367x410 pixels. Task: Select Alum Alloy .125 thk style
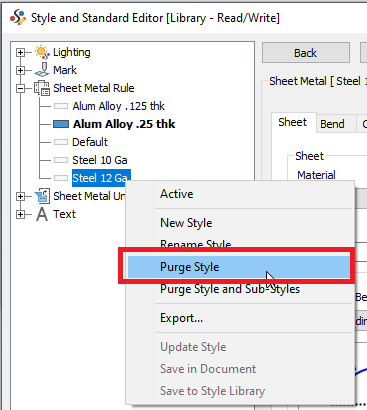pos(119,106)
